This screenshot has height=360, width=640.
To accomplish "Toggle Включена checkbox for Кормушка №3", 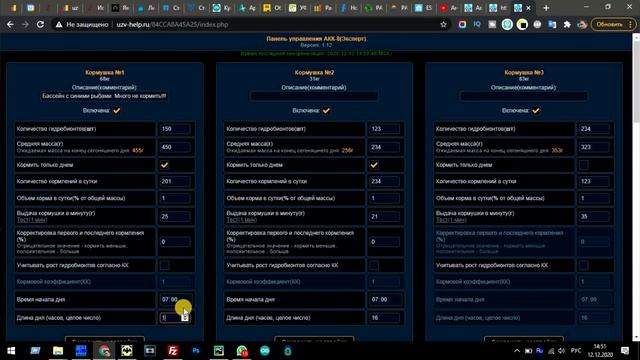I will coord(536,111).
